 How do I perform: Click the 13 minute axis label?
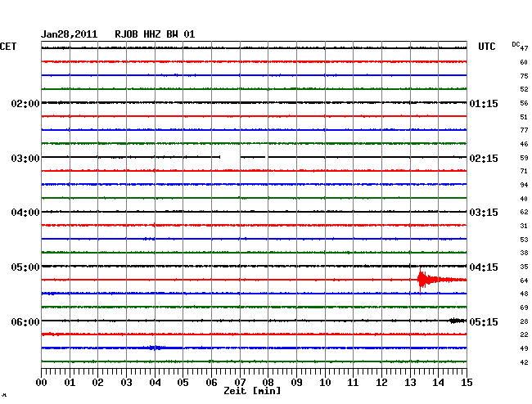pos(410,383)
